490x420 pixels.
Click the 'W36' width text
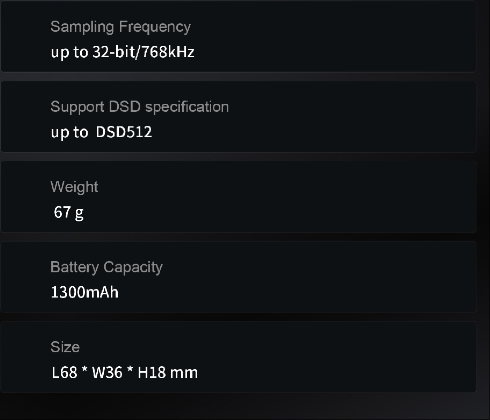point(107,372)
